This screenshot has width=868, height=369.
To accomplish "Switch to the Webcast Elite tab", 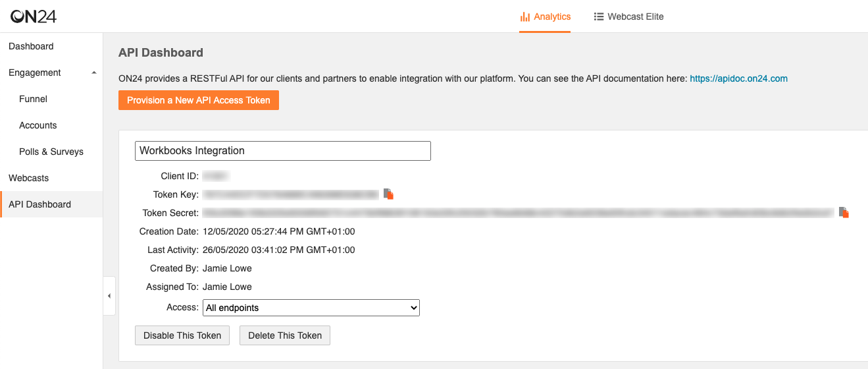I will click(x=628, y=16).
